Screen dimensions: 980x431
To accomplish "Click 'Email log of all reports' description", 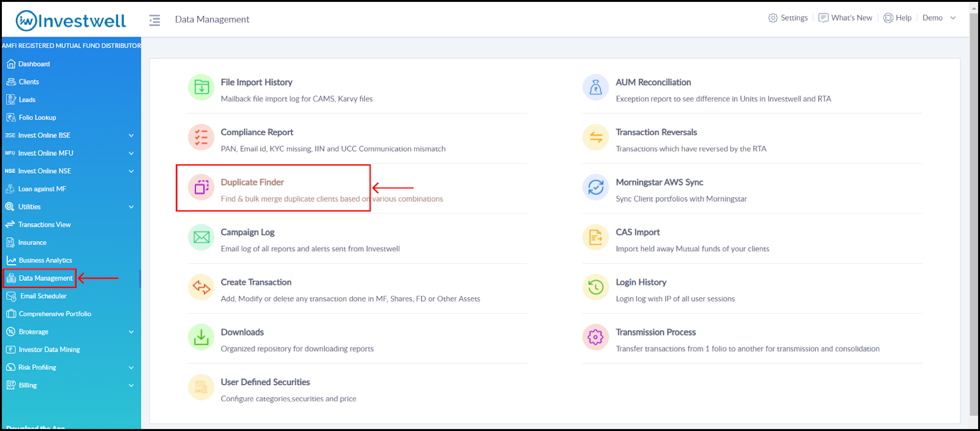I will click(310, 249).
